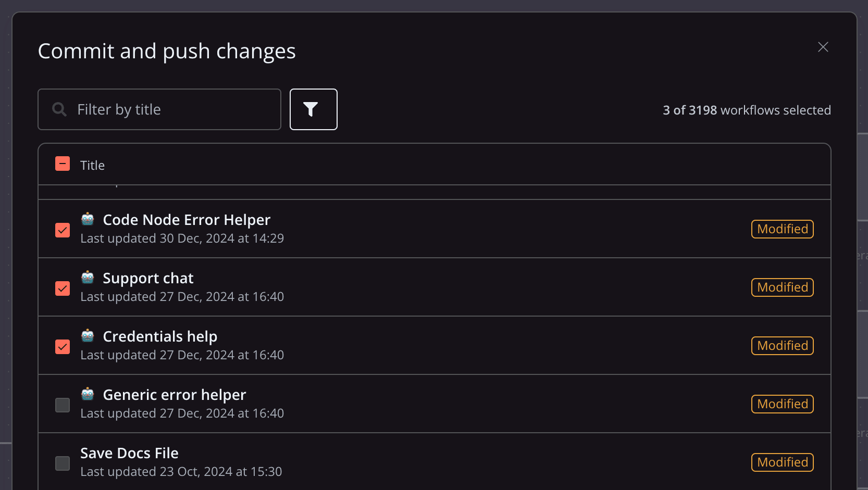Click the robot icon beside Credentials help
The image size is (868, 490).
(88, 335)
